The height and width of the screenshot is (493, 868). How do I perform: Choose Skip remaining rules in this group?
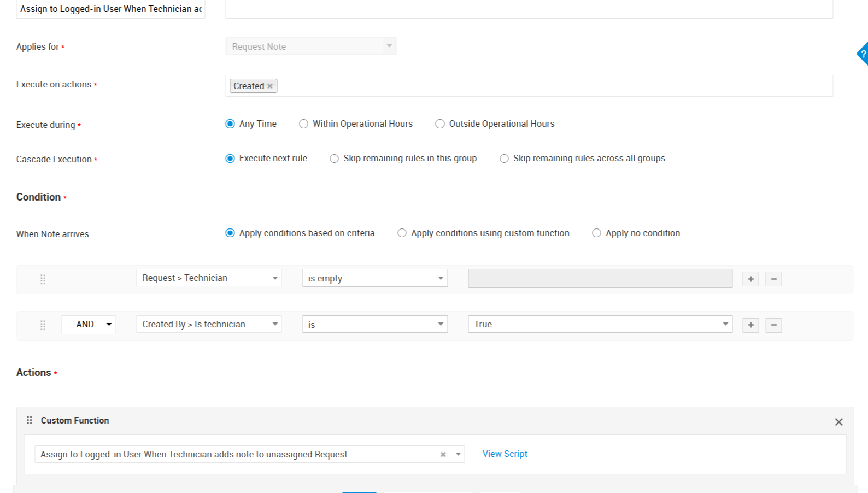pos(335,159)
